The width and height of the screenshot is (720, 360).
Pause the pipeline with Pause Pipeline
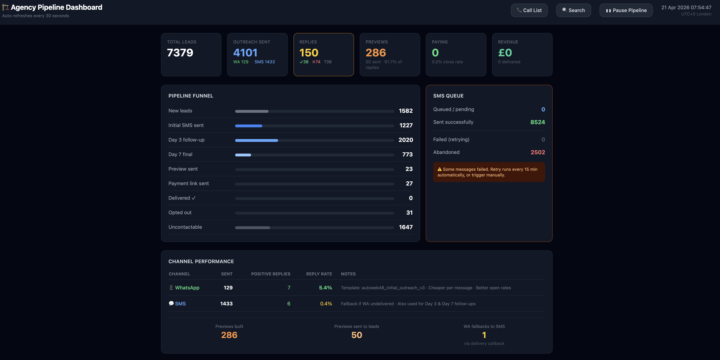point(626,10)
